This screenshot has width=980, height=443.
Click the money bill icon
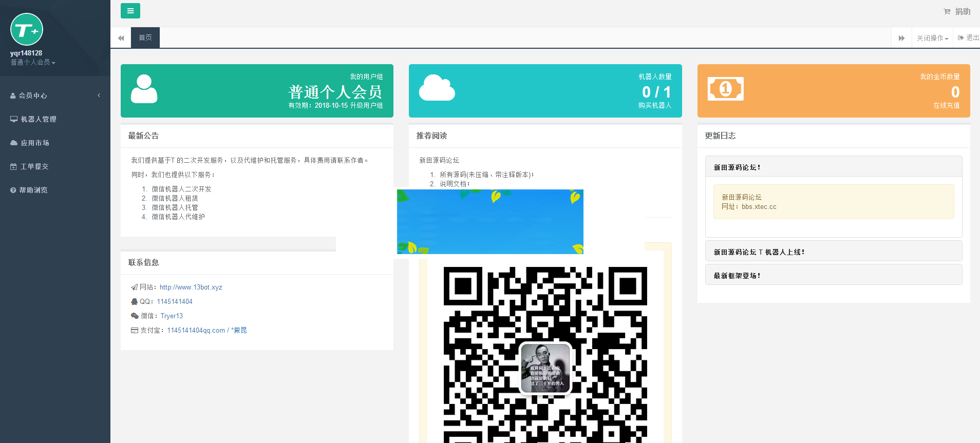pos(725,89)
